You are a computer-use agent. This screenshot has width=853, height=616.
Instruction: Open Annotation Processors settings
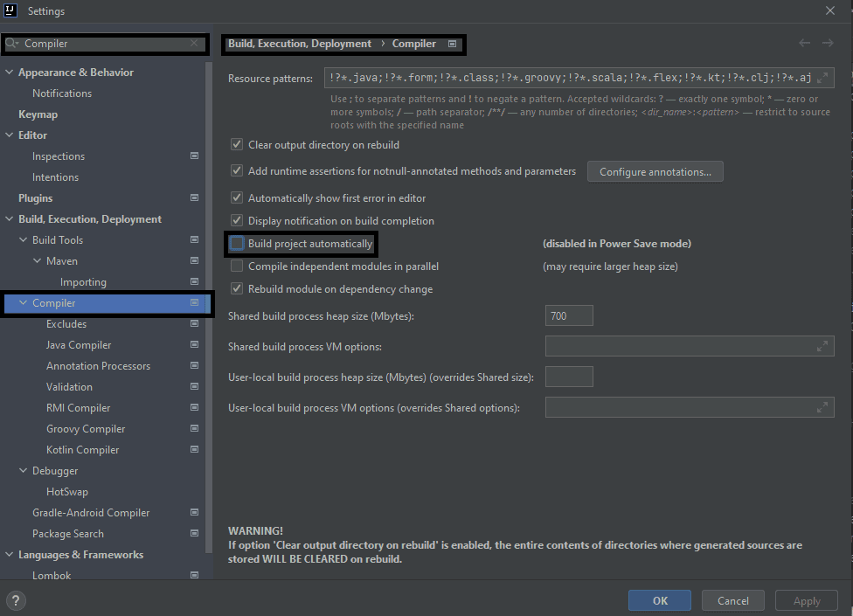98,366
